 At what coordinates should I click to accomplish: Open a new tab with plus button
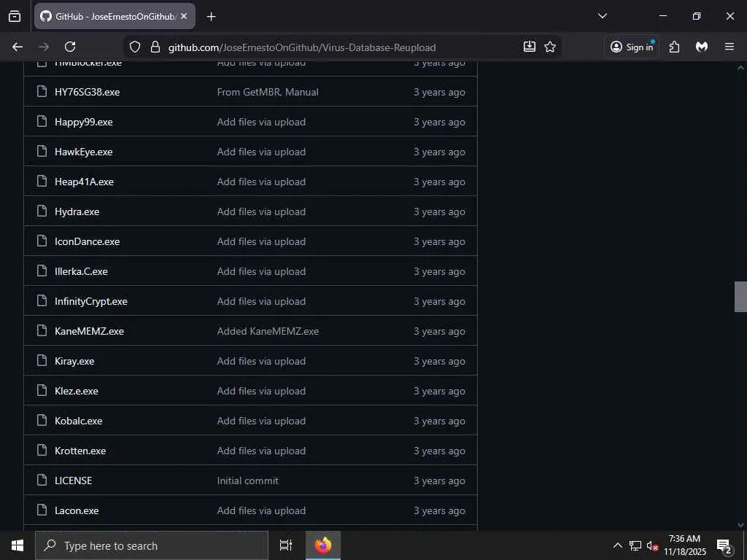click(211, 17)
